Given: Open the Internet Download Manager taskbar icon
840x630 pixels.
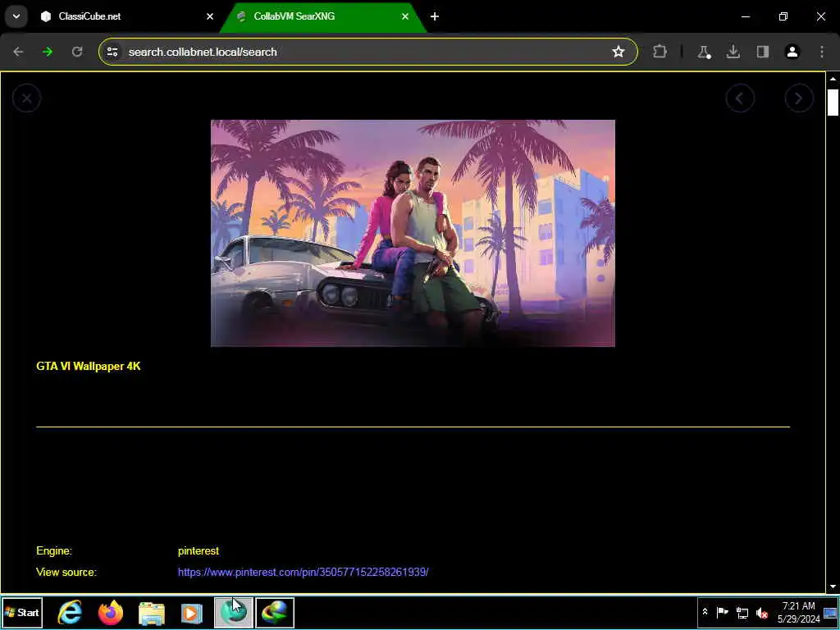Looking at the screenshot, I should tap(275, 612).
